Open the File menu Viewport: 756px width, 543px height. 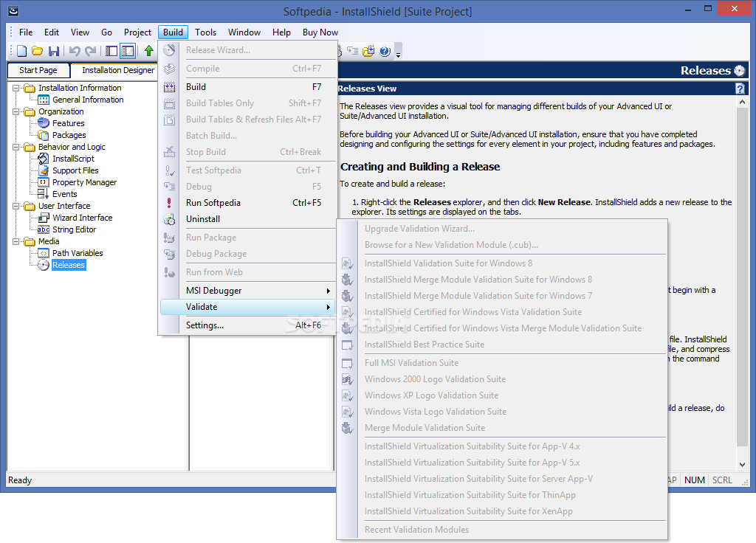26,32
